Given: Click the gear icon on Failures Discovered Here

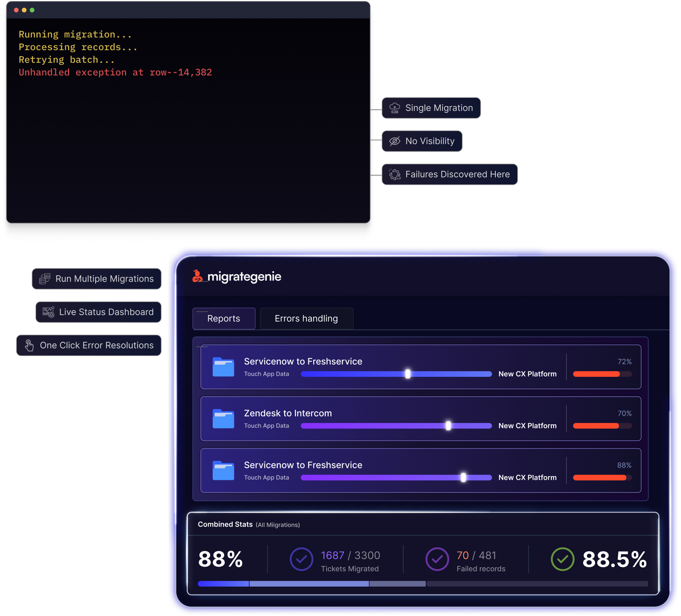Looking at the screenshot, I should click(x=395, y=174).
